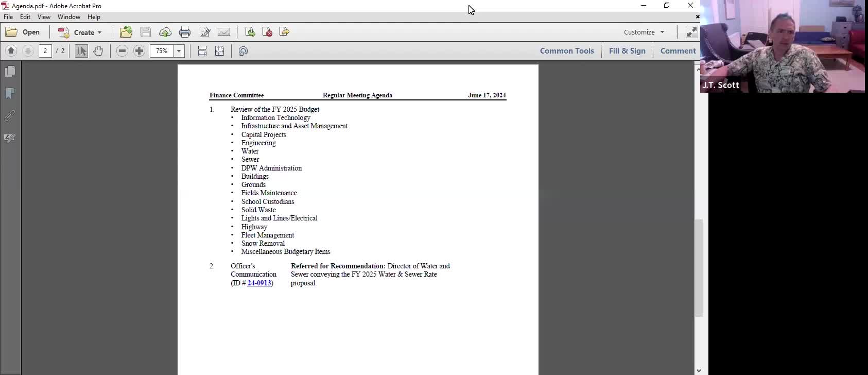Click the folder icon with green arrow
Image resolution: width=868 pixels, height=375 pixels.
[126, 32]
